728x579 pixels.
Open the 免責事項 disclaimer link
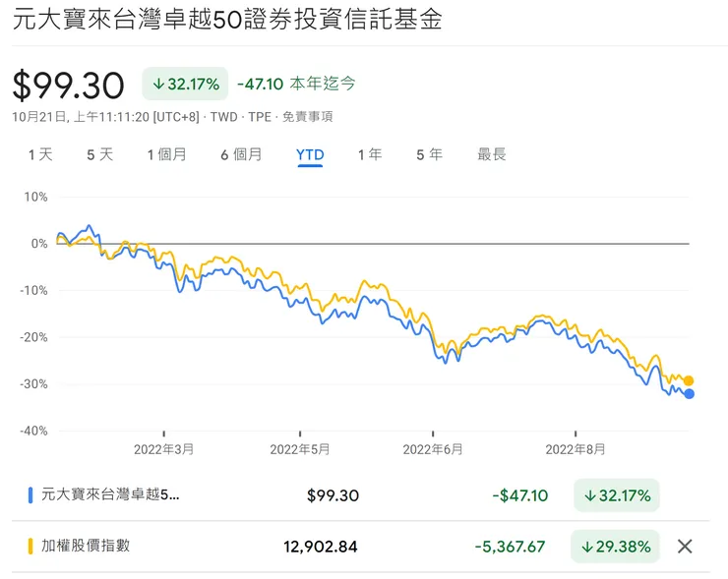pyautogui.click(x=307, y=116)
